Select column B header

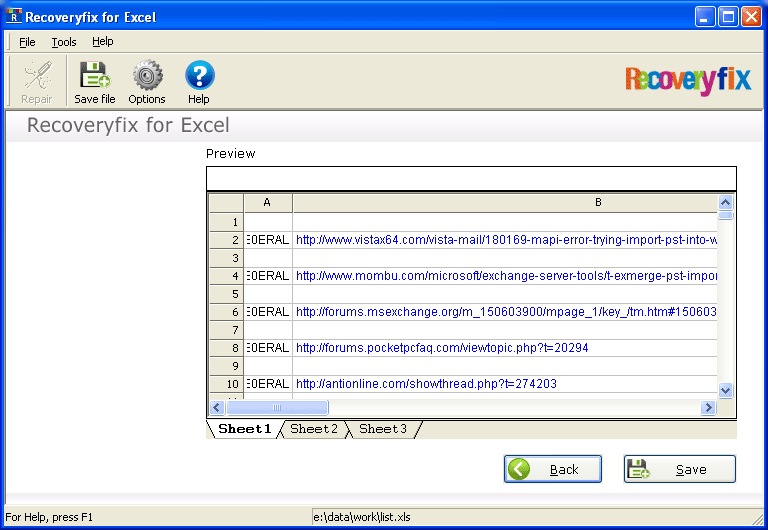point(505,203)
